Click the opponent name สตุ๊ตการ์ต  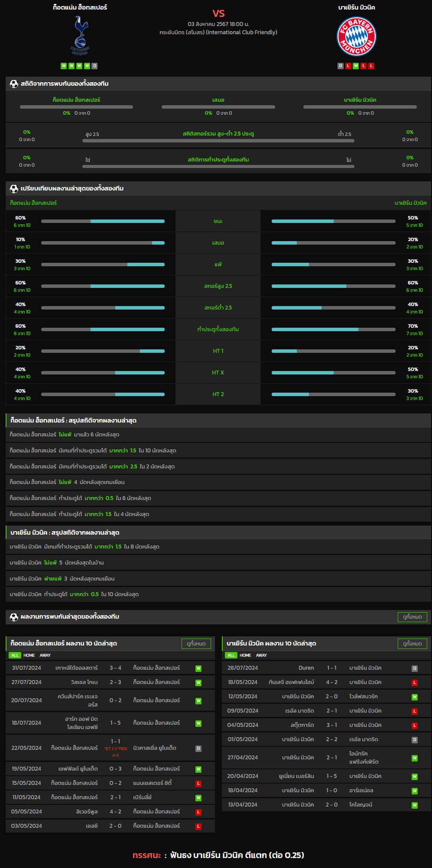click(x=302, y=725)
